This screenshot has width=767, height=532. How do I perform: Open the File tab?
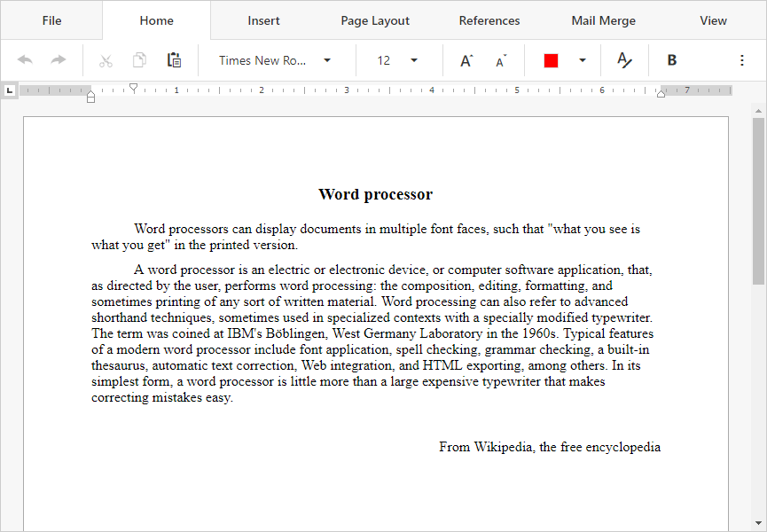(x=51, y=20)
